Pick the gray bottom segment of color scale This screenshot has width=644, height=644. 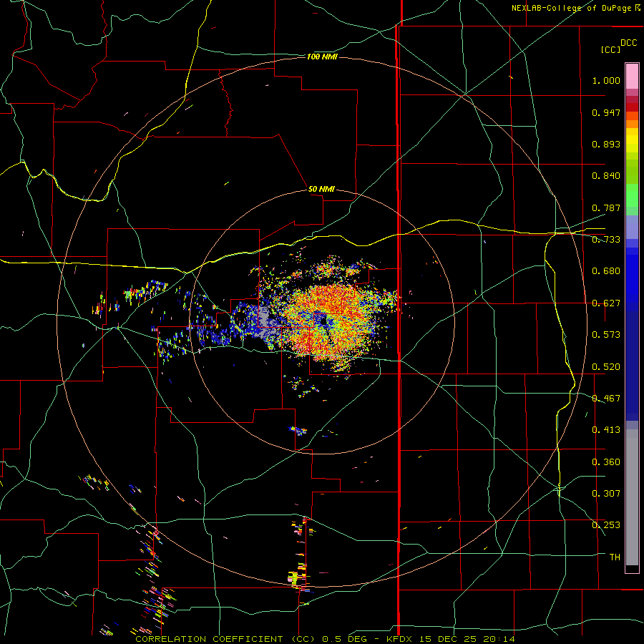click(632, 497)
